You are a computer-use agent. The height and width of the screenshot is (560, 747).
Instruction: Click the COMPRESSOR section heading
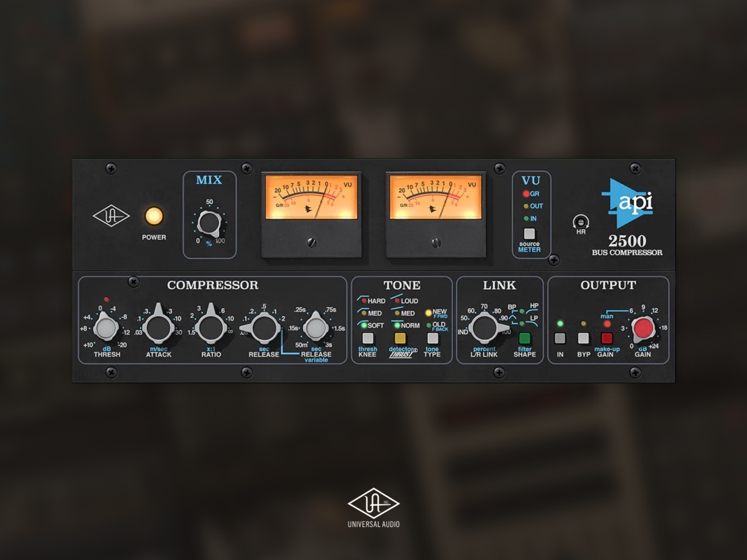pyautogui.click(x=213, y=286)
